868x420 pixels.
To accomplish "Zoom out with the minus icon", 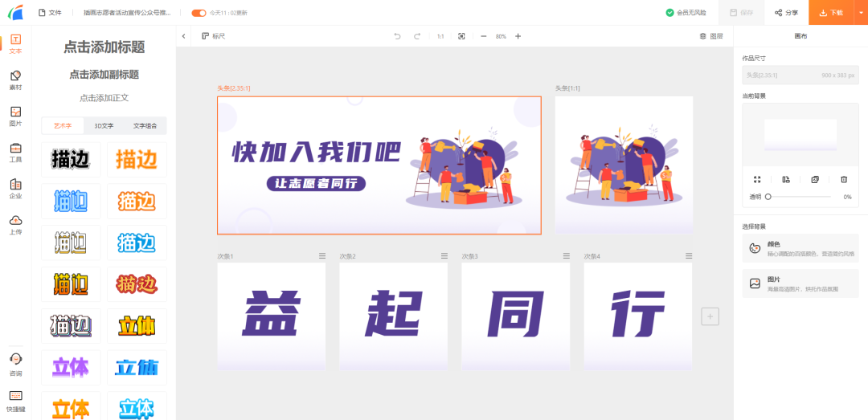I will (x=483, y=36).
